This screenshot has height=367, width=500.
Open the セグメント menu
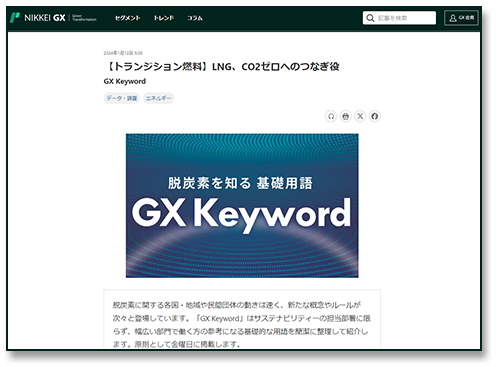click(127, 18)
